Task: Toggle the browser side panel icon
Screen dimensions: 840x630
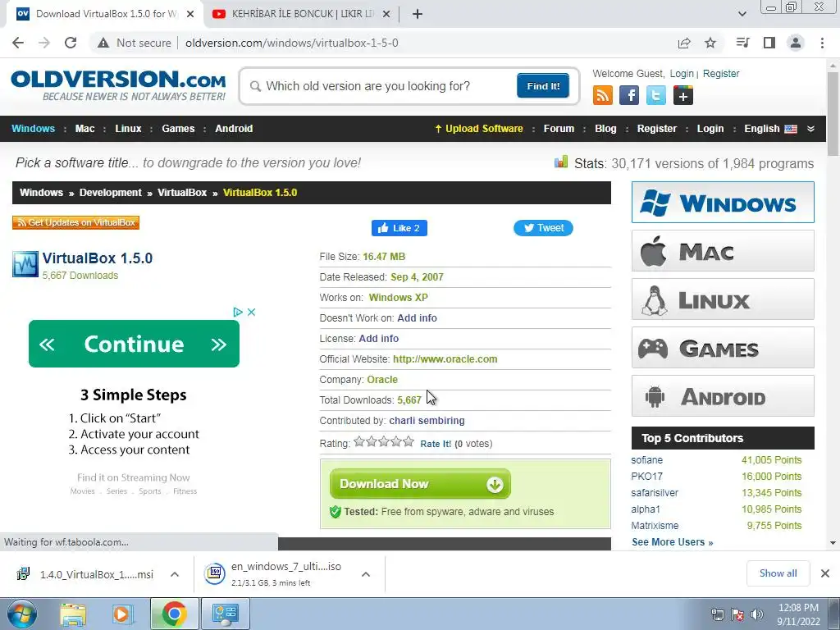Action: click(769, 43)
